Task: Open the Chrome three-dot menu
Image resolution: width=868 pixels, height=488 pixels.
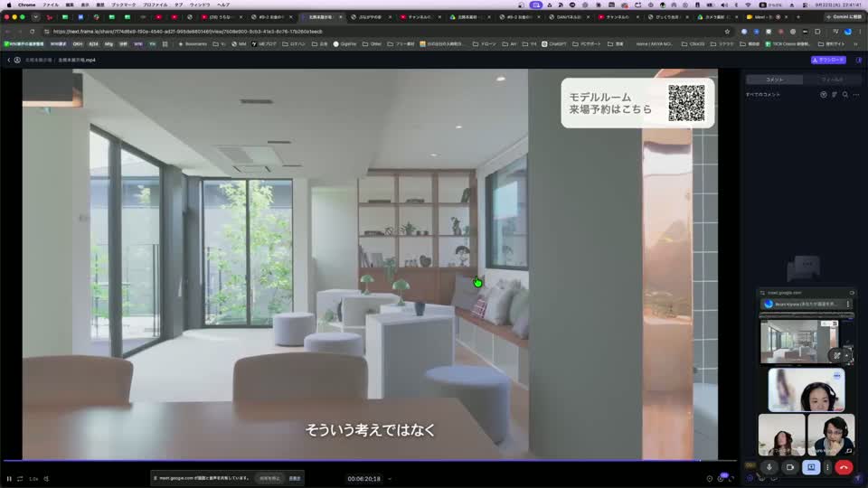Action: pos(860,32)
